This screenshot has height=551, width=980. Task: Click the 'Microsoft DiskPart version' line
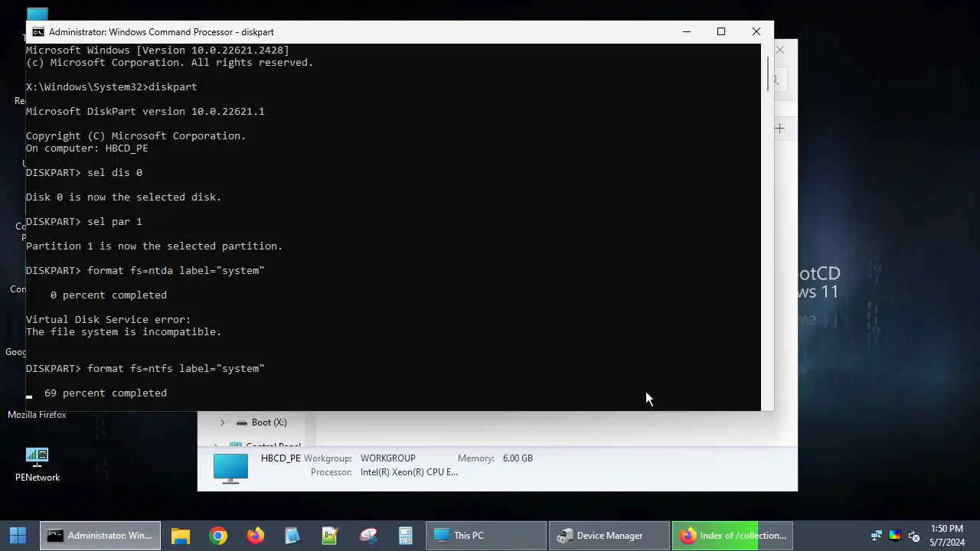[145, 111]
